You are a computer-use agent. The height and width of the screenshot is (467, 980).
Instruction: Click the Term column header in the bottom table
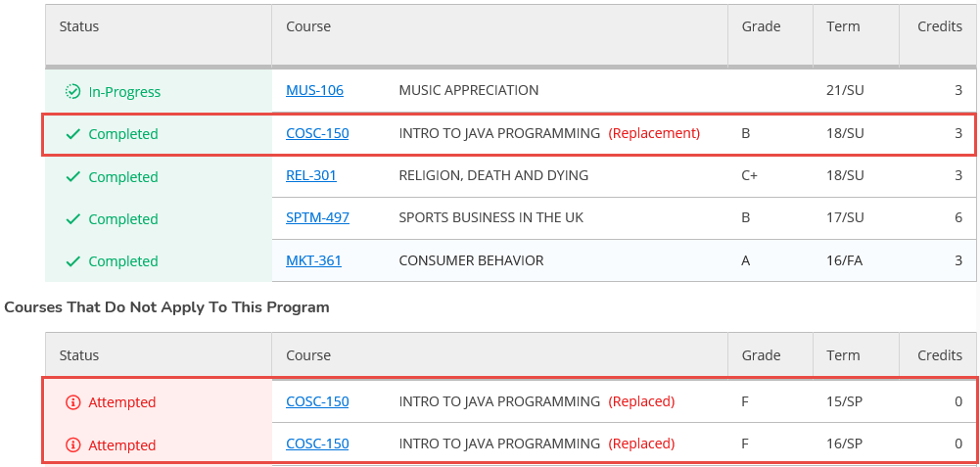pyautogui.click(x=842, y=355)
